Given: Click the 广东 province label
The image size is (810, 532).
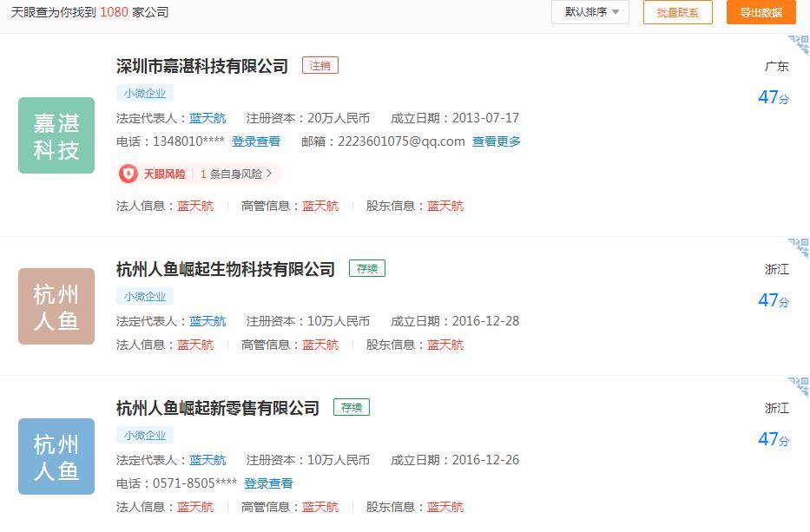Looking at the screenshot, I should coord(777,66).
